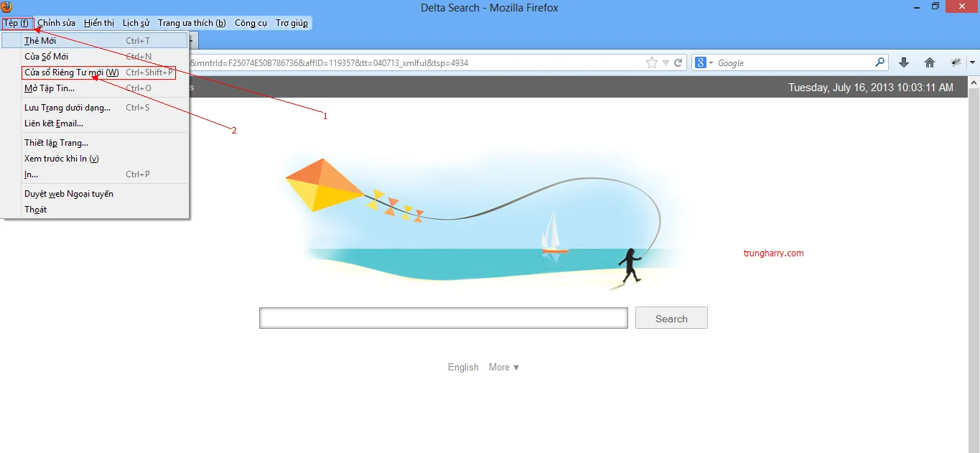Viewport: 980px width, 453px height.
Task: Expand the URL history dropdown arrow
Action: 666,63
